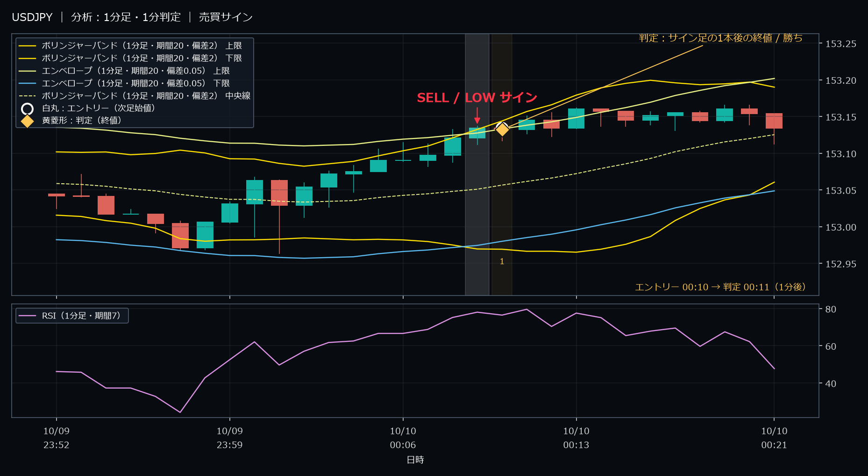Screen dimensions: 868x476
Task: Click the エンベロープ 上限 legend label
Action: [136, 71]
